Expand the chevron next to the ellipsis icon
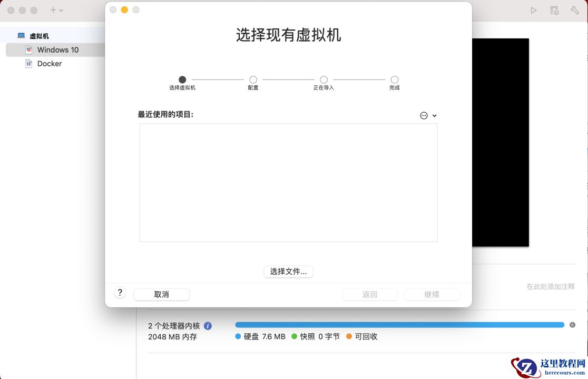The height and width of the screenshot is (379, 588). pos(435,116)
